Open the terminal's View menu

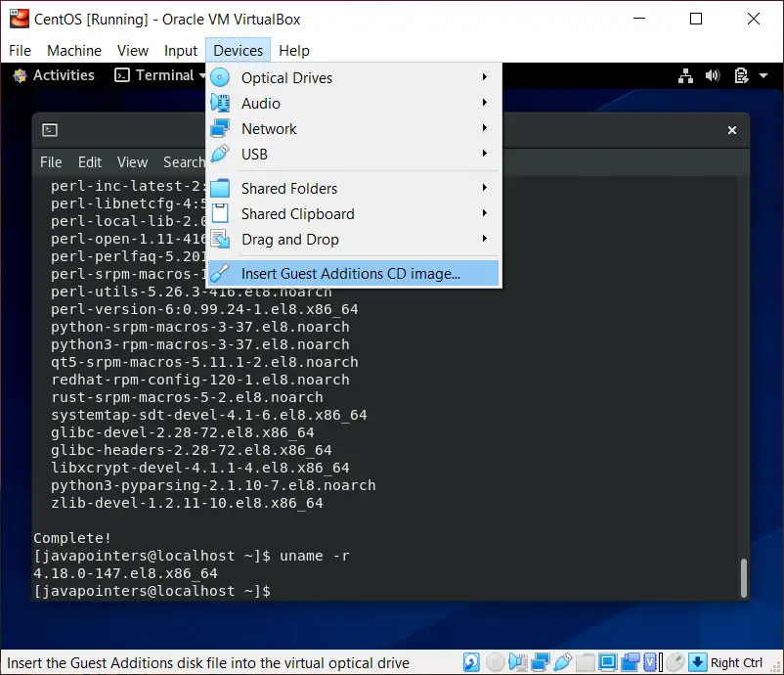133,162
